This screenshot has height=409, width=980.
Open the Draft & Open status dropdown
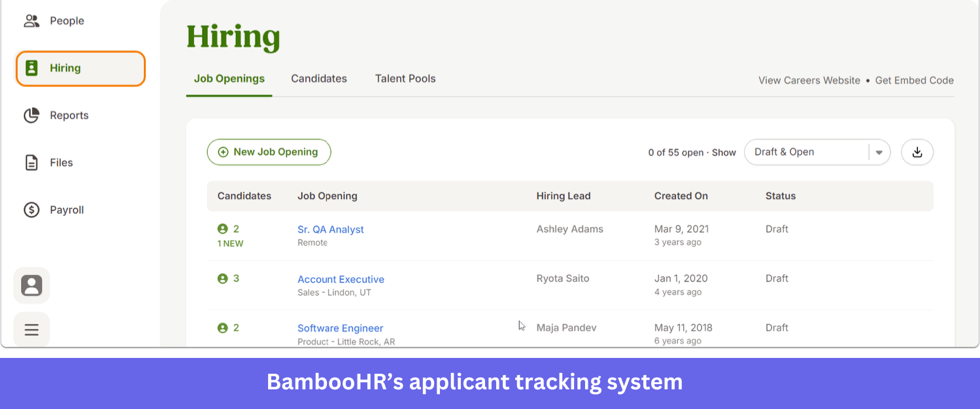click(817, 152)
